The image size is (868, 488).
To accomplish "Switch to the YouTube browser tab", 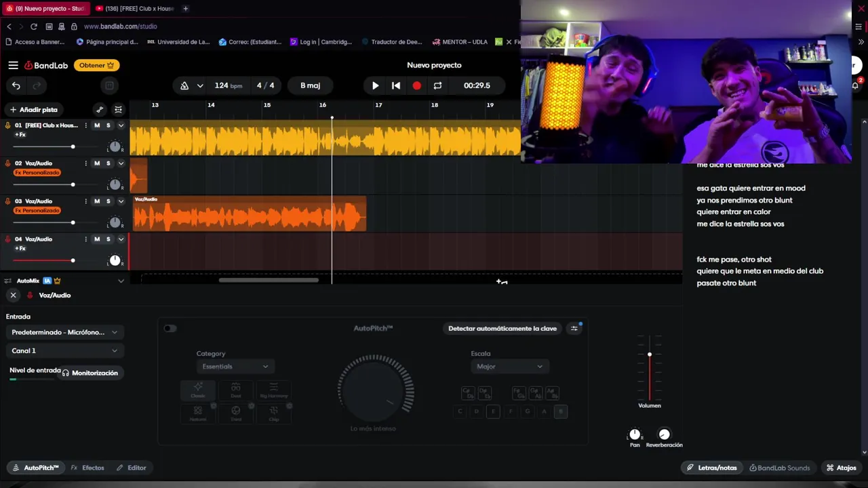I will pyautogui.click(x=134, y=8).
